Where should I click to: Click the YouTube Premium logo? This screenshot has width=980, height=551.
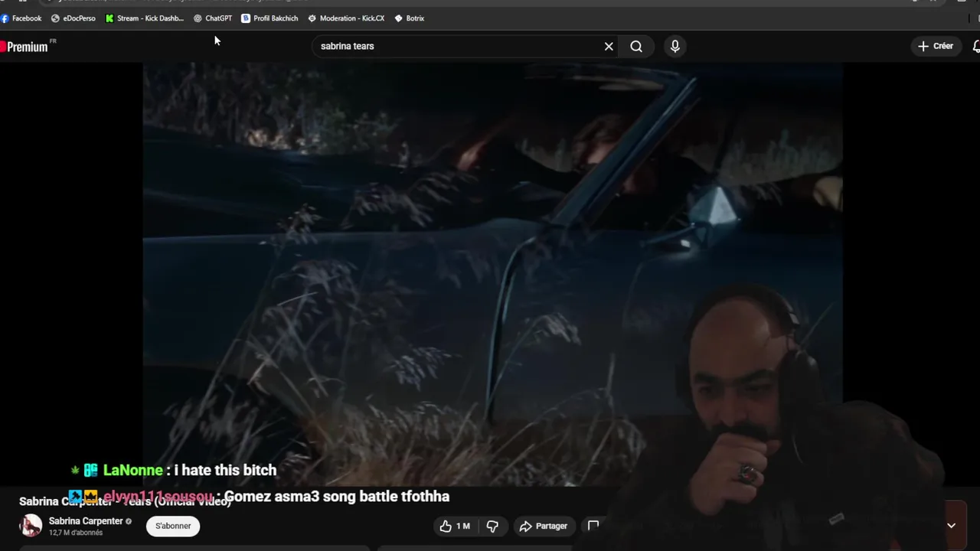coord(24,47)
